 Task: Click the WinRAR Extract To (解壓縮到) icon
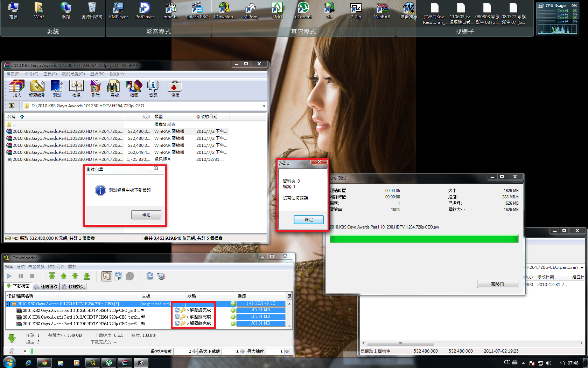click(x=37, y=88)
